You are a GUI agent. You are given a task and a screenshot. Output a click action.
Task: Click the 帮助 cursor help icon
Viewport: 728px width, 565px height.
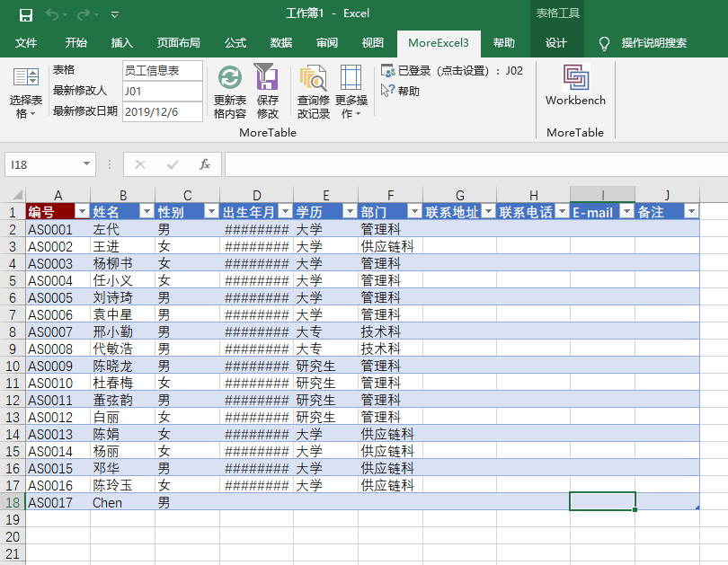coord(388,91)
